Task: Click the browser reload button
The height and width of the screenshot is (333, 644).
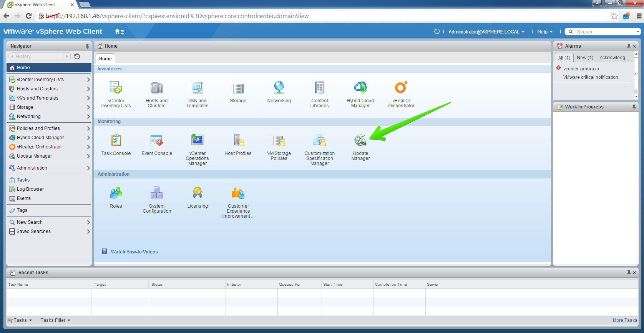Action: point(28,16)
